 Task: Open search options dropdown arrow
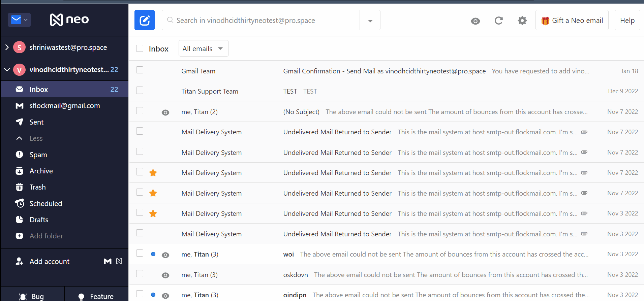coord(370,21)
